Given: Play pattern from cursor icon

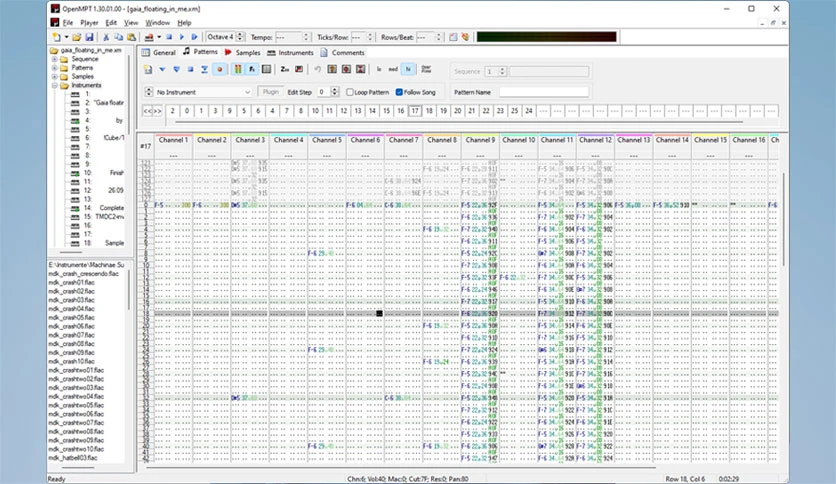Looking at the screenshot, I should pos(162,69).
